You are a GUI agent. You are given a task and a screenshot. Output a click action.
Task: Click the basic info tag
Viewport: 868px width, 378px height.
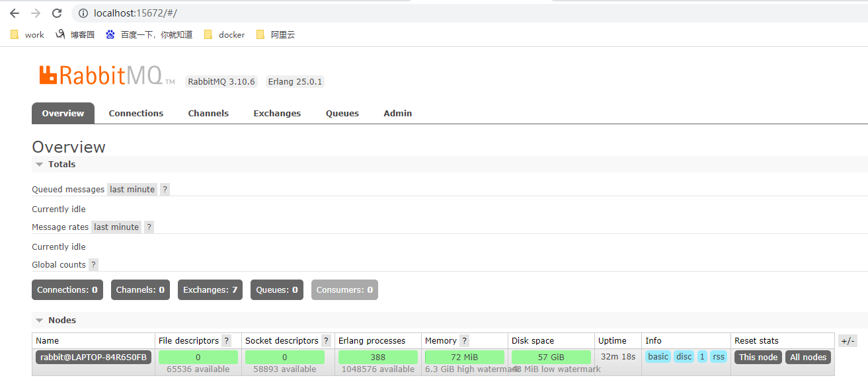point(658,357)
